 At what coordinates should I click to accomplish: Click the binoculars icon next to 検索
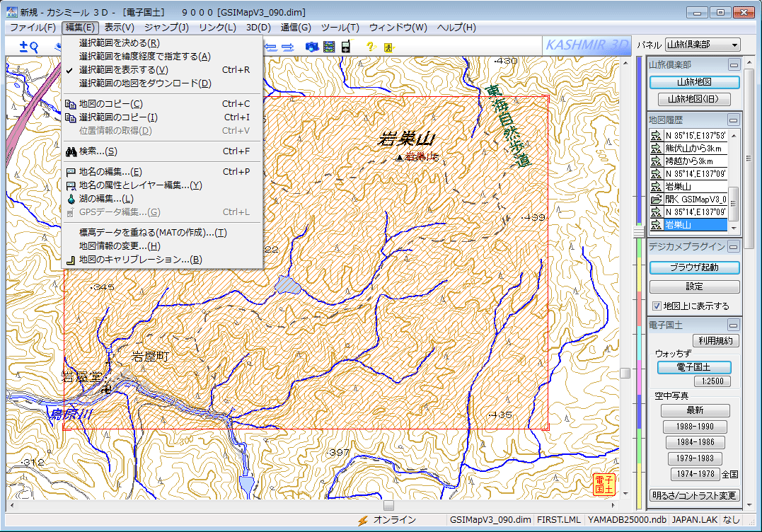[71, 151]
